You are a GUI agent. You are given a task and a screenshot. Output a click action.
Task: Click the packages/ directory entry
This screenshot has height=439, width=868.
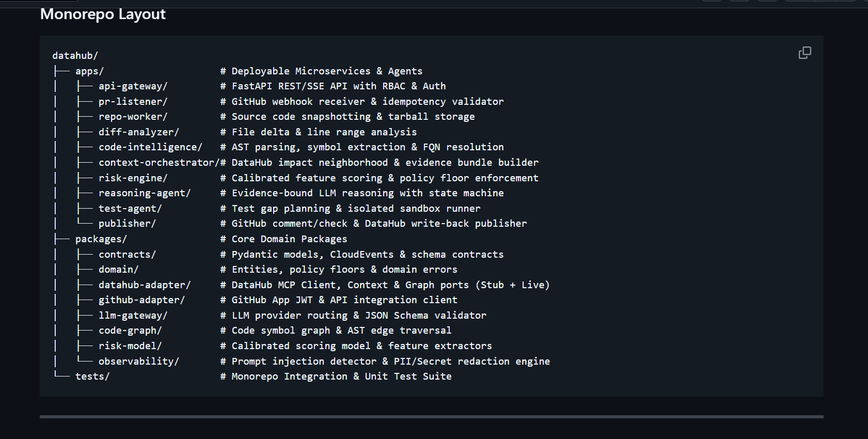[101, 239]
